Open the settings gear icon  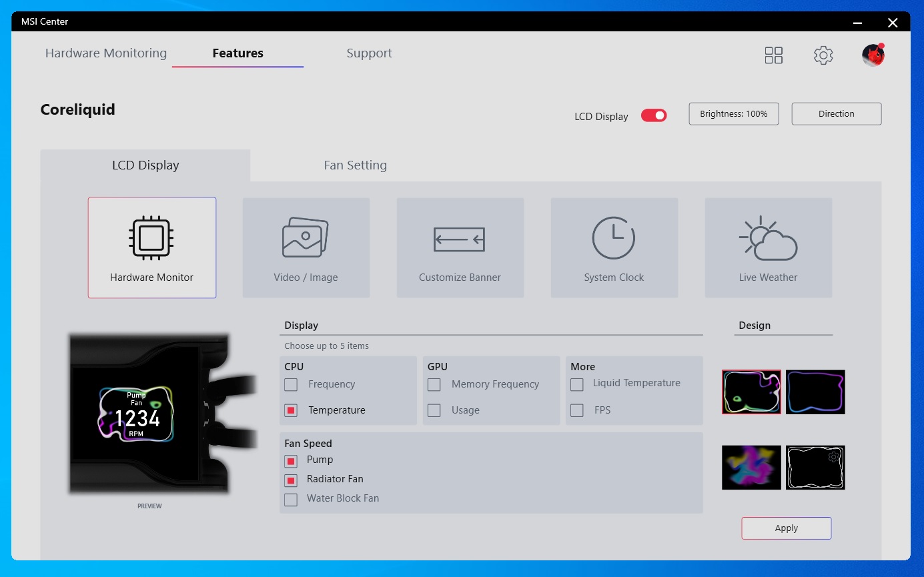[x=823, y=55]
